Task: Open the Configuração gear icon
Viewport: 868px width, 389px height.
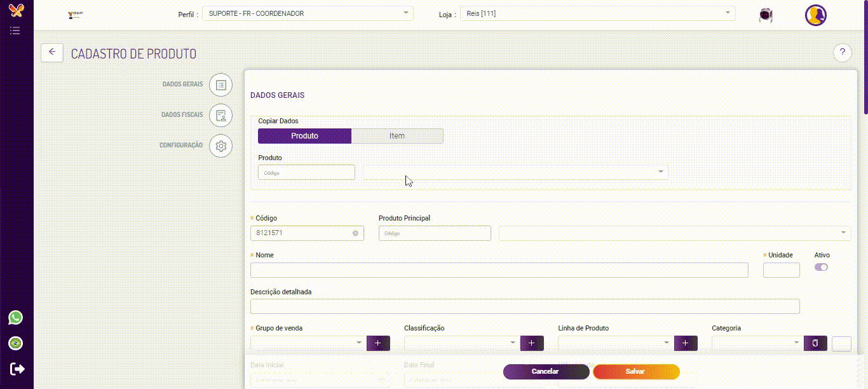Action: point(220,146)
